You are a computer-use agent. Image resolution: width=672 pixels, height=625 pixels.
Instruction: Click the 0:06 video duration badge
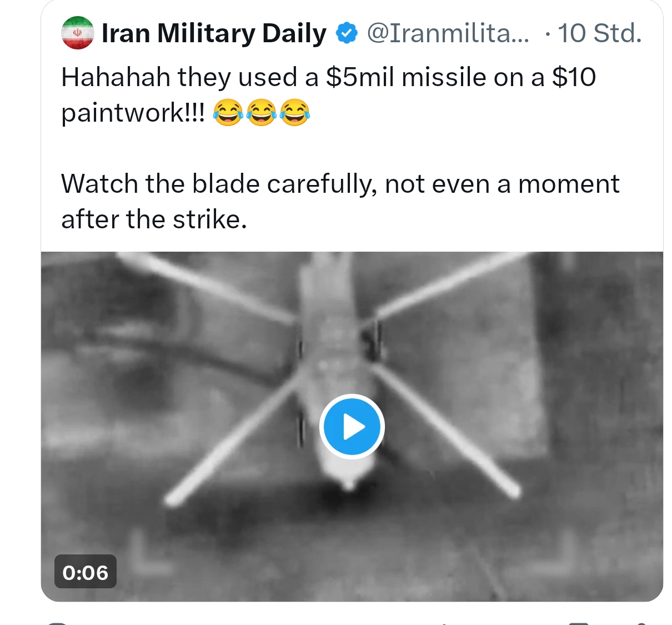[85, 572]
